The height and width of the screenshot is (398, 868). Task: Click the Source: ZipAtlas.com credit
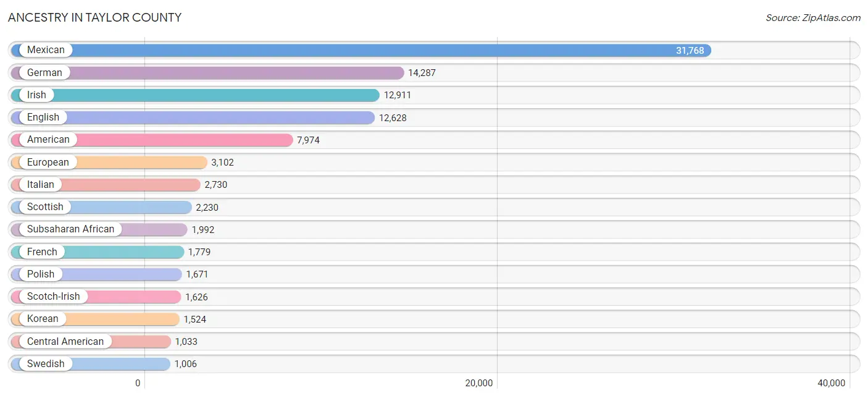click(x=813, y=18)
